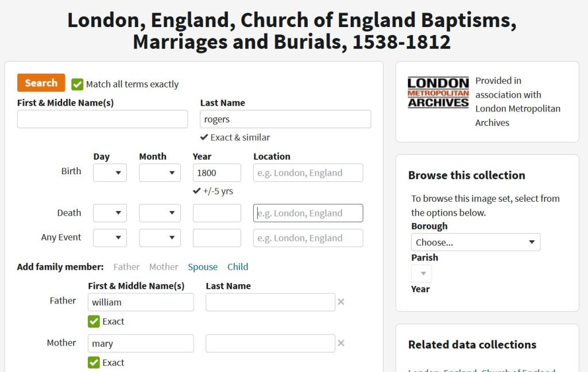Open the Parish dropdown
This screenshot has width=588, height=372.
421,274
